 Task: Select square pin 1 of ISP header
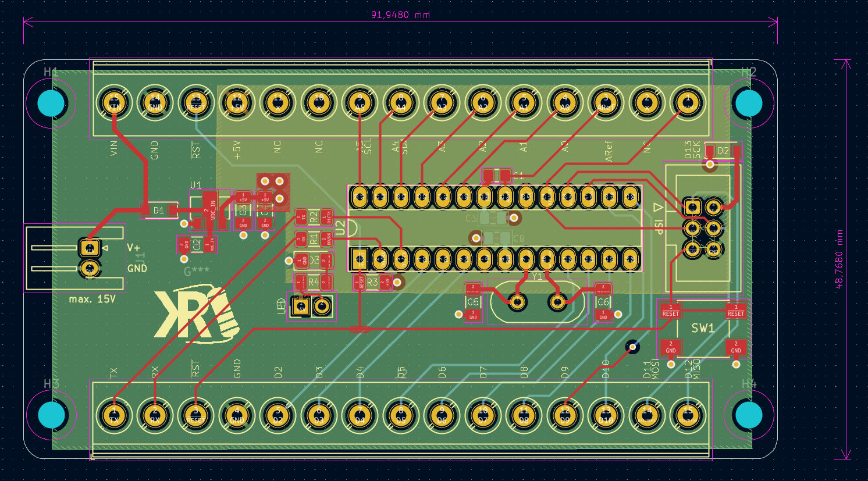(x=692, y=207)
